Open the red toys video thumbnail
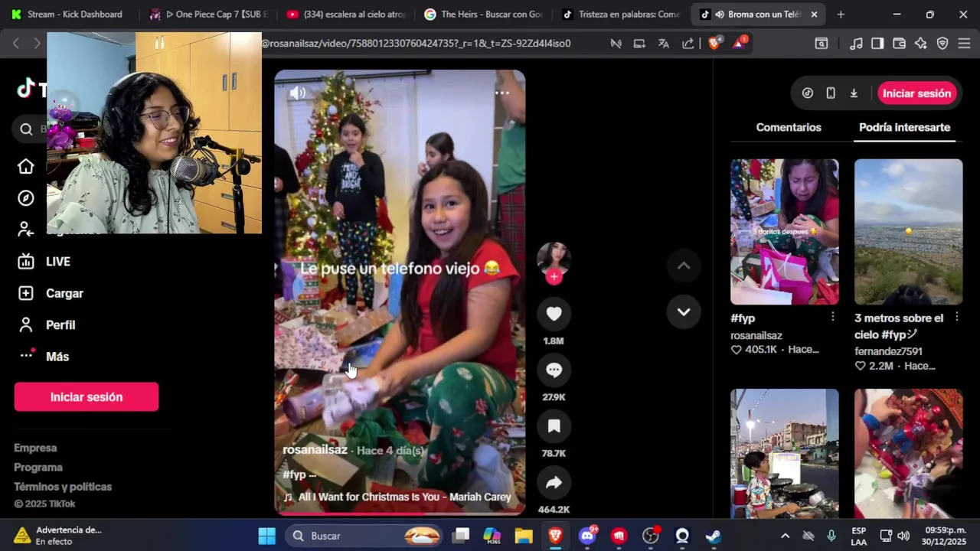The image size is (980, 551). (x=908, y=453)
